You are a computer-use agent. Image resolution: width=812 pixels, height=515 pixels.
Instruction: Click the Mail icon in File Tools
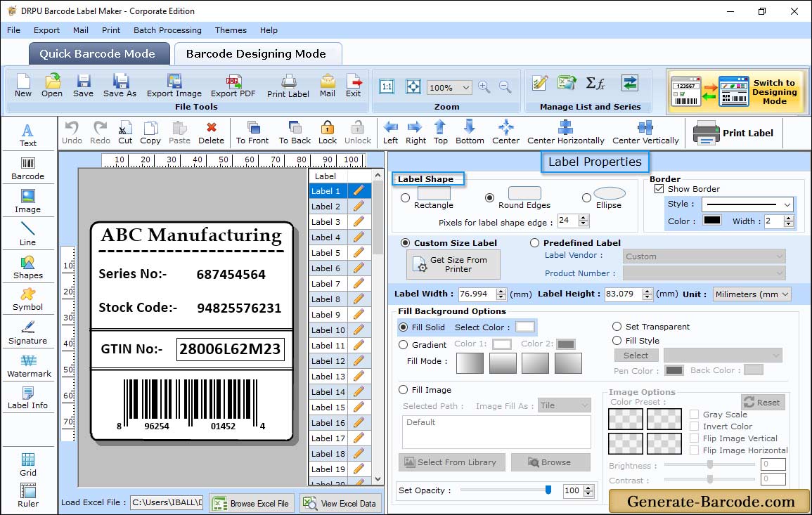click(328, 86)
